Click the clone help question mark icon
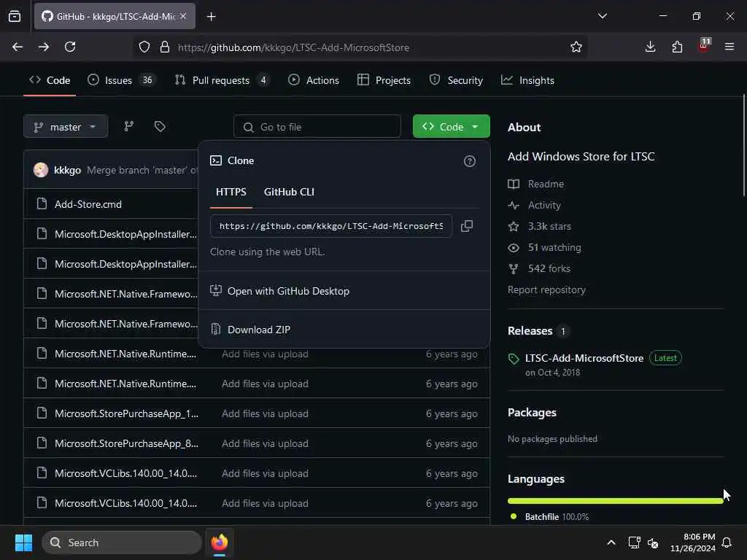This screenshot has width=747, height=560. point(469,161)
